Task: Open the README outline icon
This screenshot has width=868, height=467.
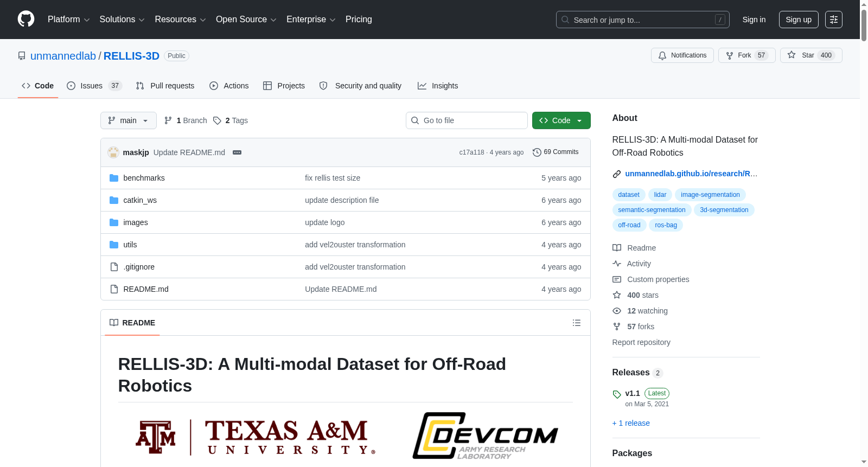Action: point(577,323)
